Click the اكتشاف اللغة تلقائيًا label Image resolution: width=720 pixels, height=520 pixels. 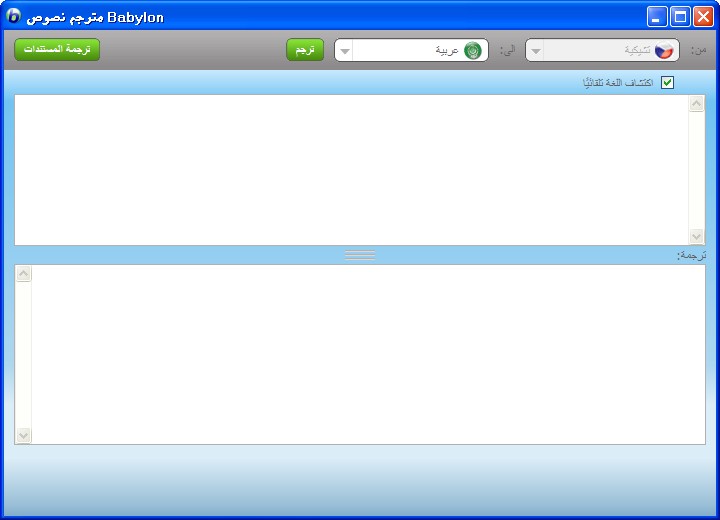tap(618, 83)
